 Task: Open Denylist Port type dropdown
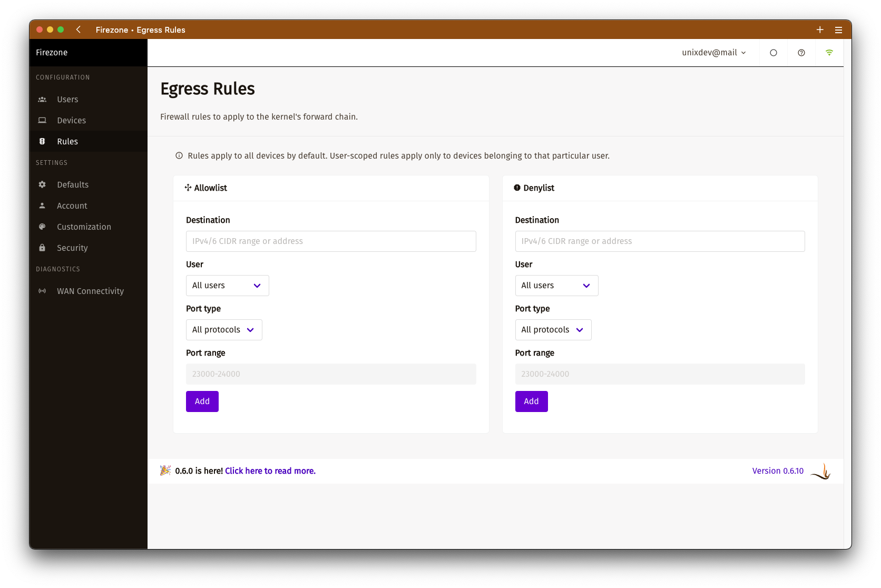click(x=553, y=330)
